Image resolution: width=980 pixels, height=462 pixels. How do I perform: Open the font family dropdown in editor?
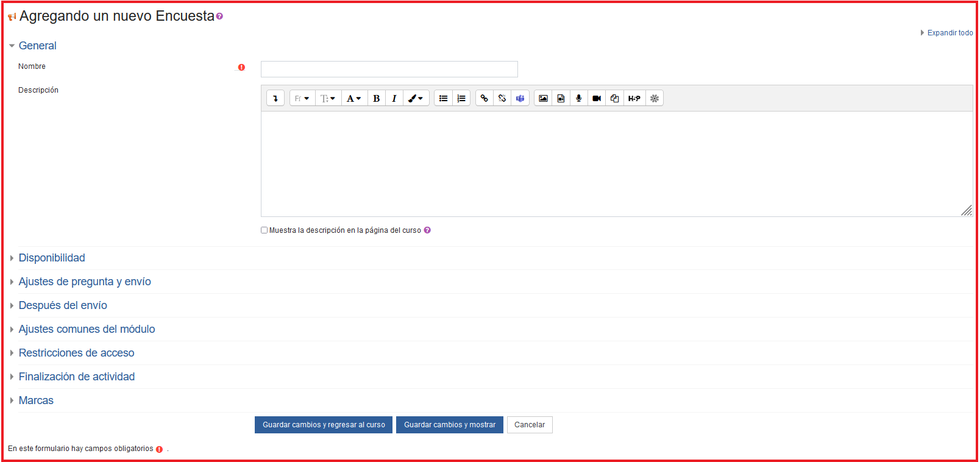tap(302, 98)
